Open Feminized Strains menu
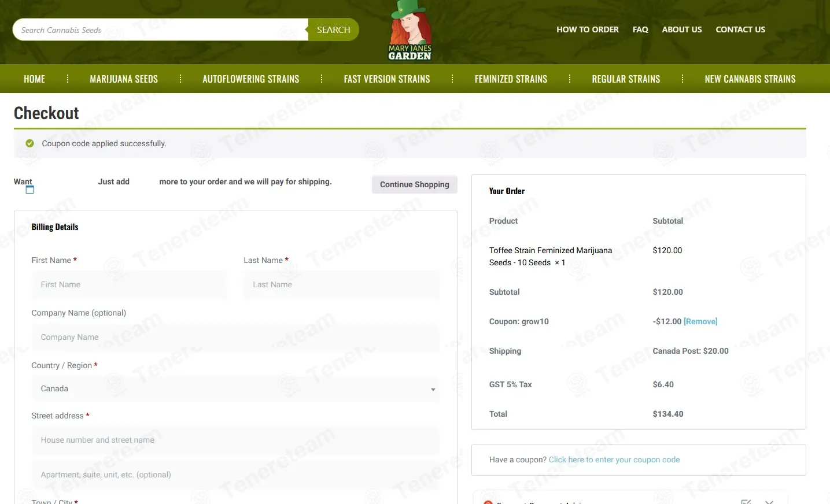830x504 pixels. point(511,79)
